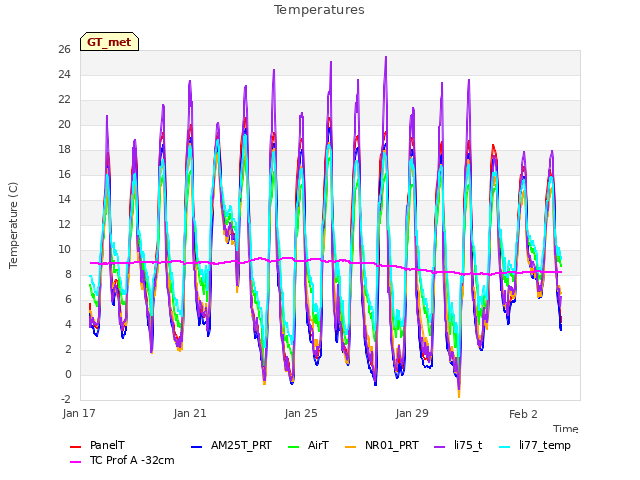This screenshot has width=640, height=480.
Task: Click the magenta TC Prof A marker
Action: (76, 462)
